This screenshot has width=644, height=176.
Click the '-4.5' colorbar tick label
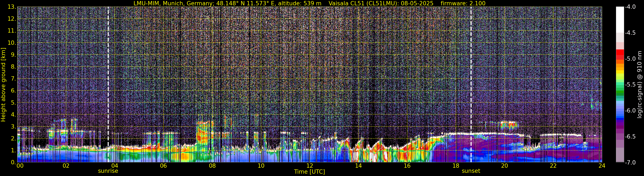pos(630,33)
